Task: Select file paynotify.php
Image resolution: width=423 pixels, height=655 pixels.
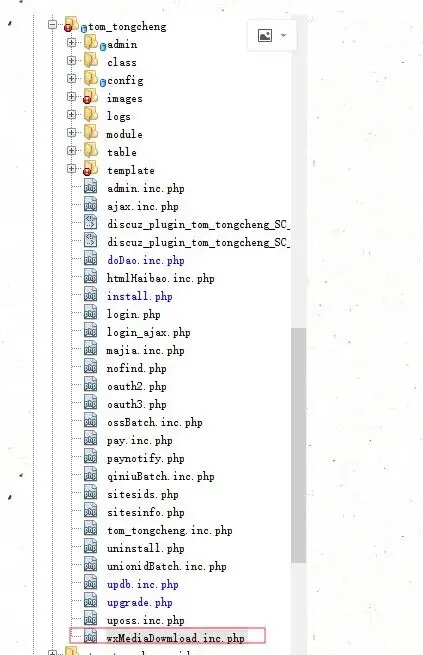Action: [146, 459]
